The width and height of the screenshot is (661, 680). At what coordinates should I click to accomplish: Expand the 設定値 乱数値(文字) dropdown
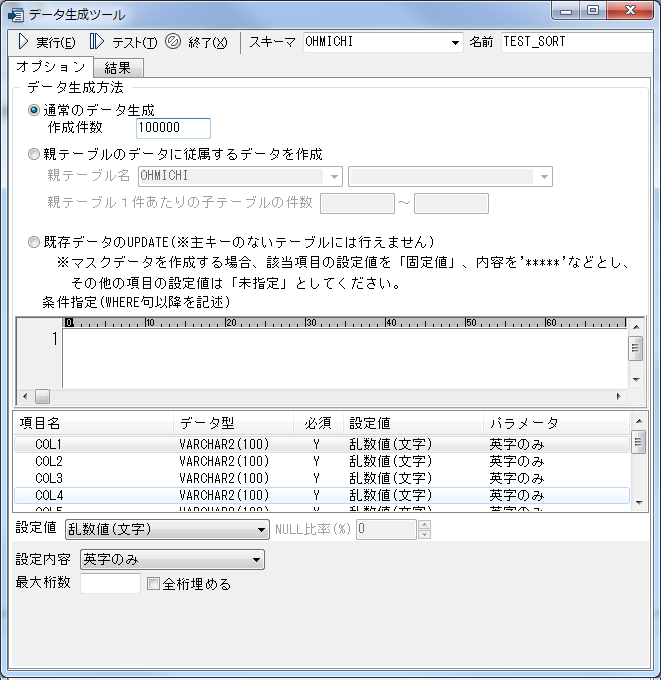pyautogui.click(x=262, y=529)
